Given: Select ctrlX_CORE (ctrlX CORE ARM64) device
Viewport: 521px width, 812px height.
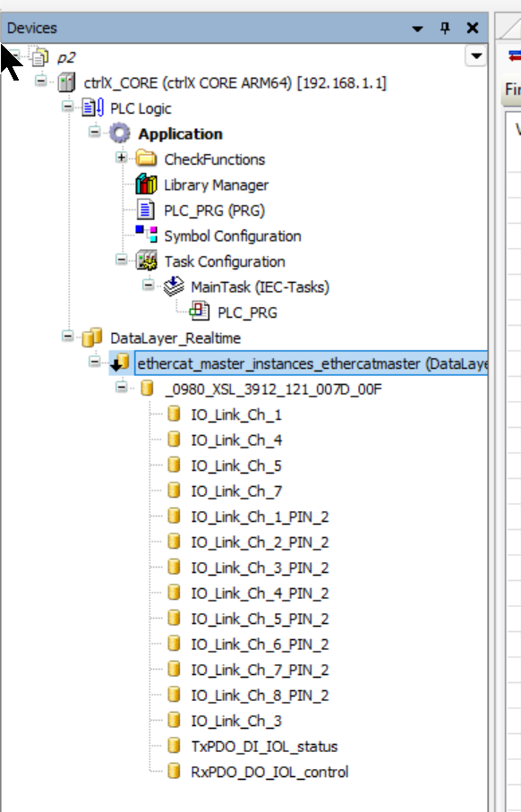Looking at the screenshot, I should point(235,83).
